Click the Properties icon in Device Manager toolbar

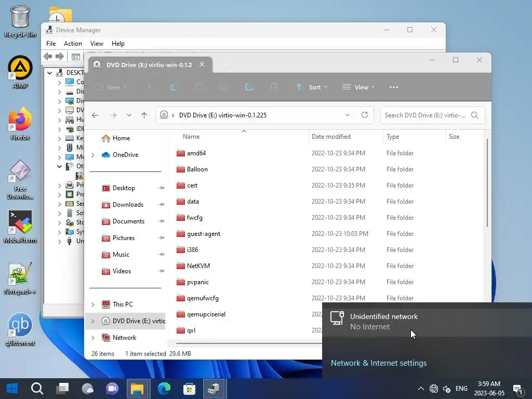click(76, 57)
